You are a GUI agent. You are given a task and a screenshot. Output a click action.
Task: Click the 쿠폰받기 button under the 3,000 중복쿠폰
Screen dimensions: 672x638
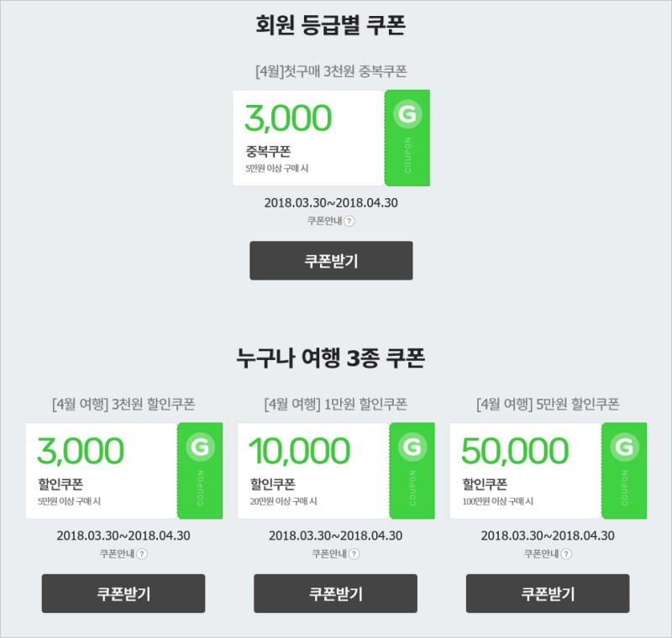(x=331, y=260)
